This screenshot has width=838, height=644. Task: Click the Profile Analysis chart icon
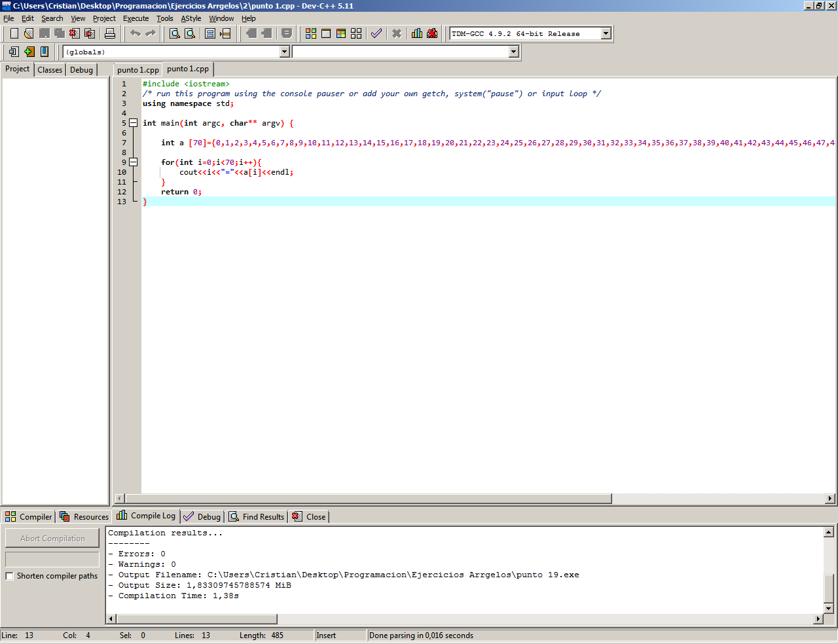pos(417,33)
